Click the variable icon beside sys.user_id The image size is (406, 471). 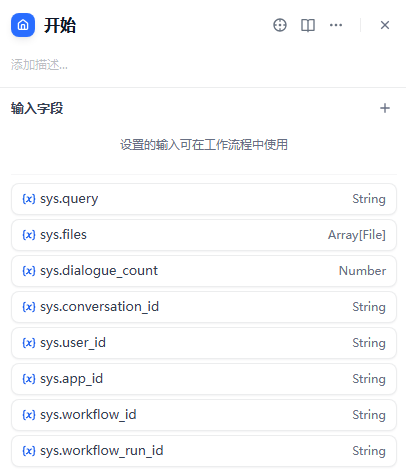tap(29, 343)
